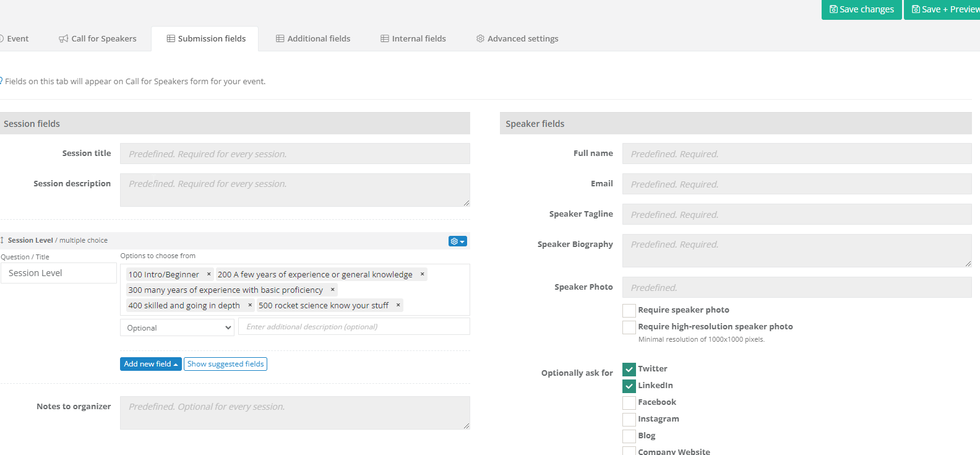This screenshot has height=455, width=980.
Task: Click the 'Speaker fields' section header
Action: 736,123
